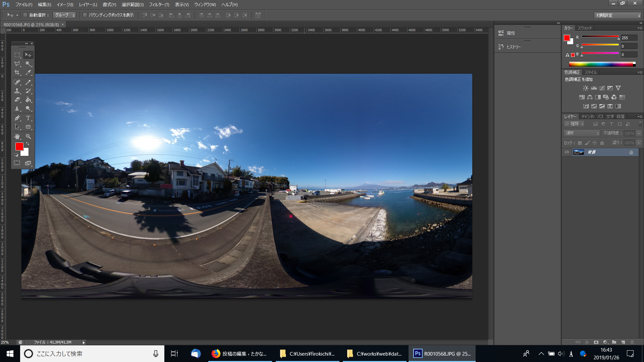Add a Brightness/Contrast adjustment

coord(585,88)
